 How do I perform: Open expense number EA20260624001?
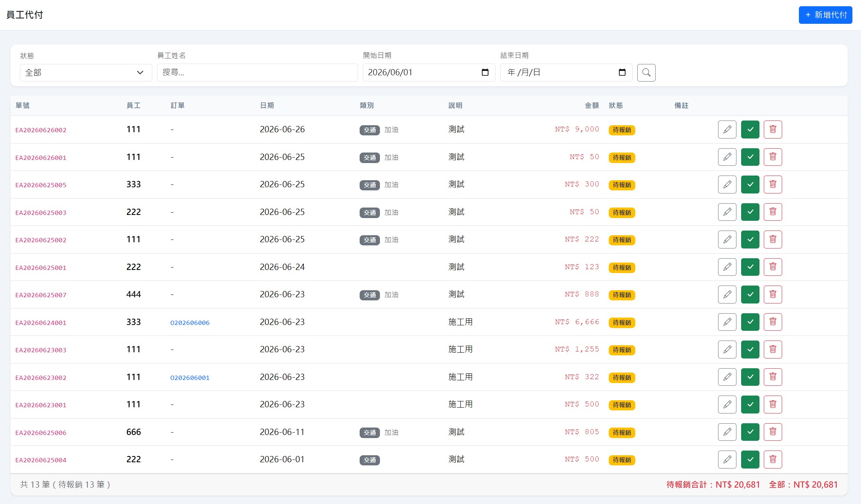(41, 323)
